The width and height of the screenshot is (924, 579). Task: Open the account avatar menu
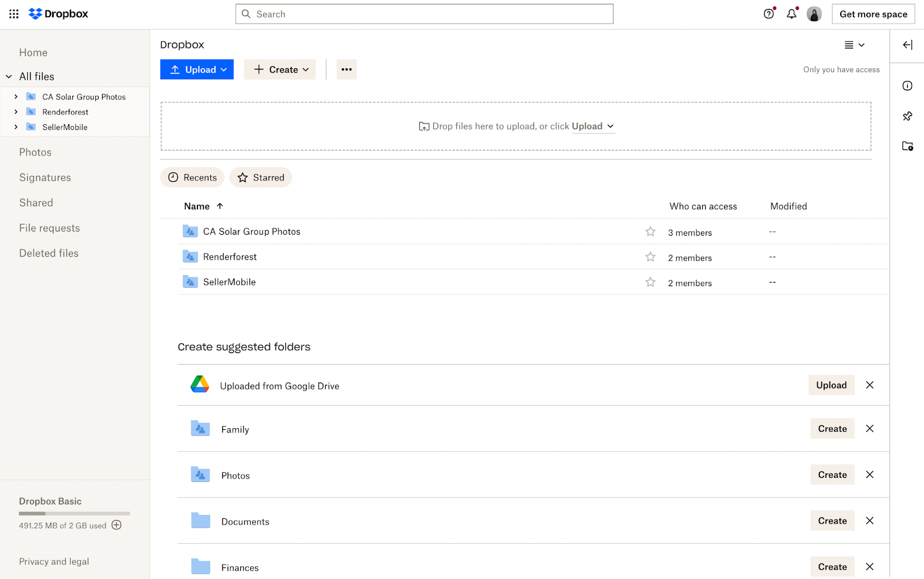[x=814, y=14]
